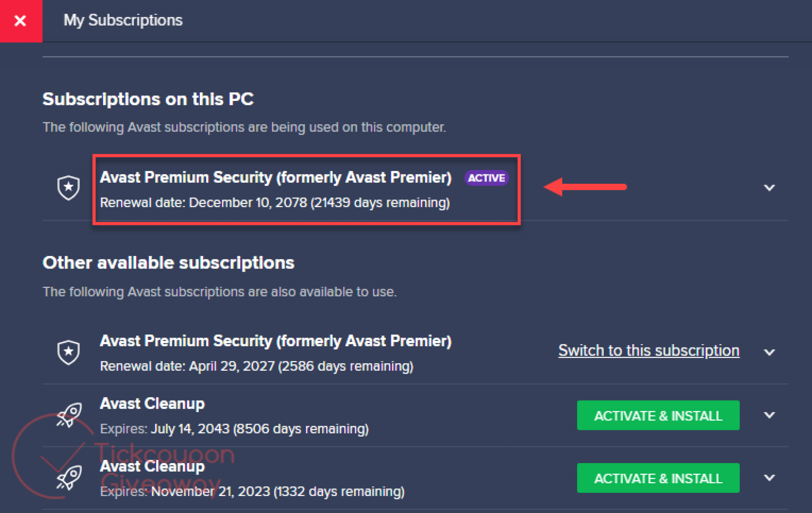This screenshot has height=513, width=812.
Task: Click the My Subscriptions page title
Action: [x=123, y=20]
